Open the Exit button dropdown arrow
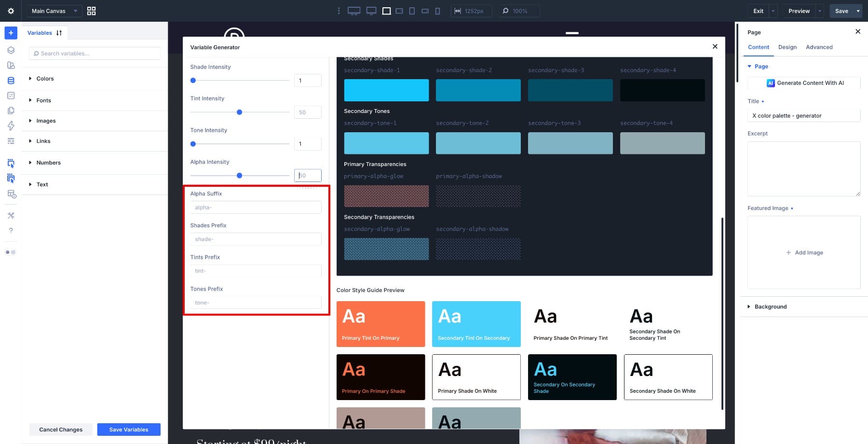This screenshot has width=868, height=444. pos(773,11)
